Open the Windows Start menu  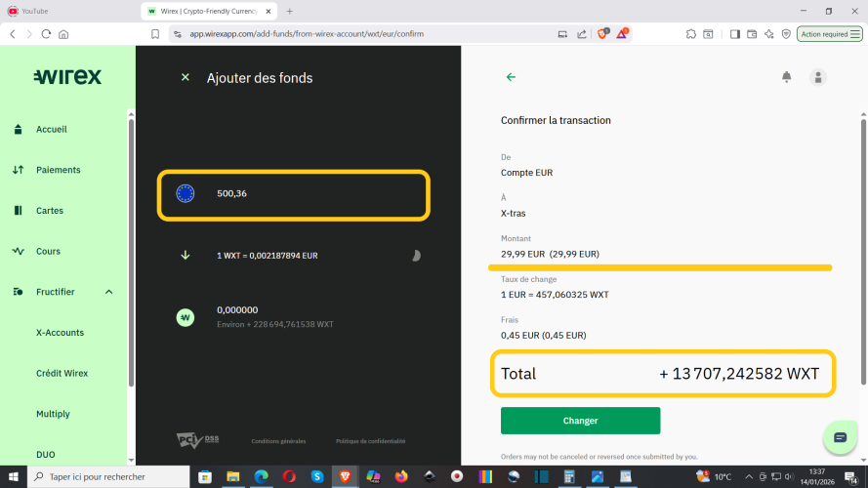14,476
